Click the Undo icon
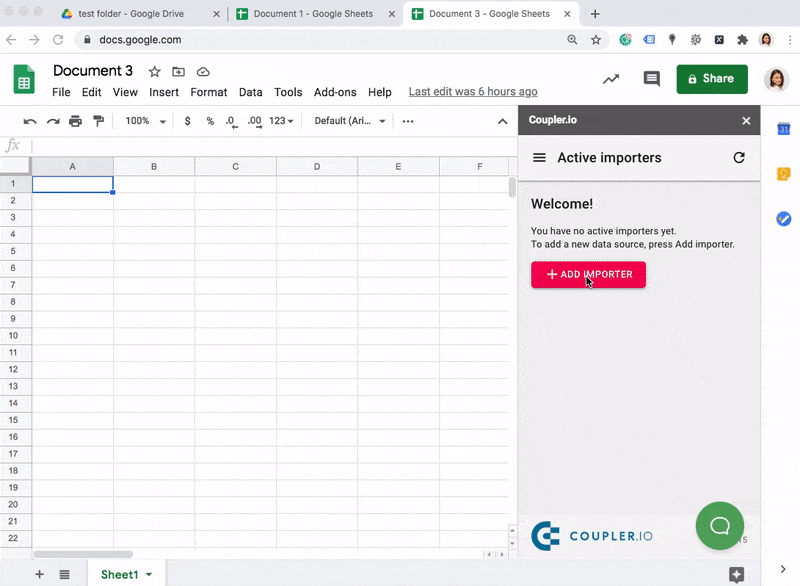Viewport: 800px width, 586px height. tap(30, 120)
